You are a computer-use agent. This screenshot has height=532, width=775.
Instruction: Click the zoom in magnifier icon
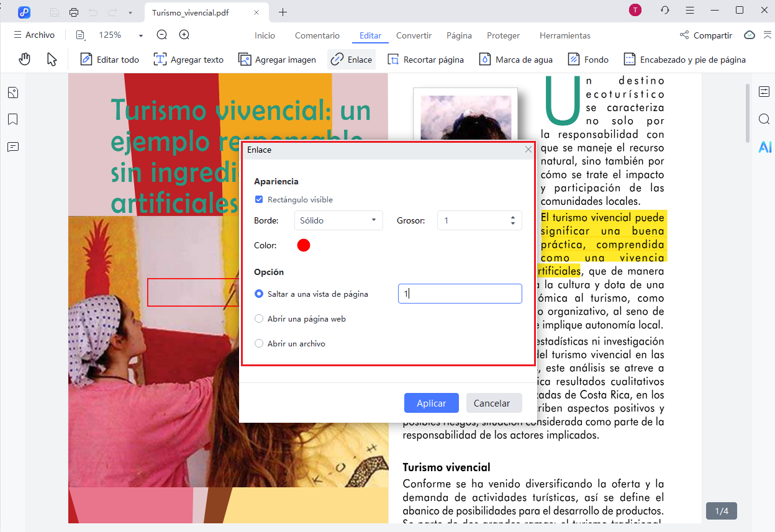tap(184, 35)
